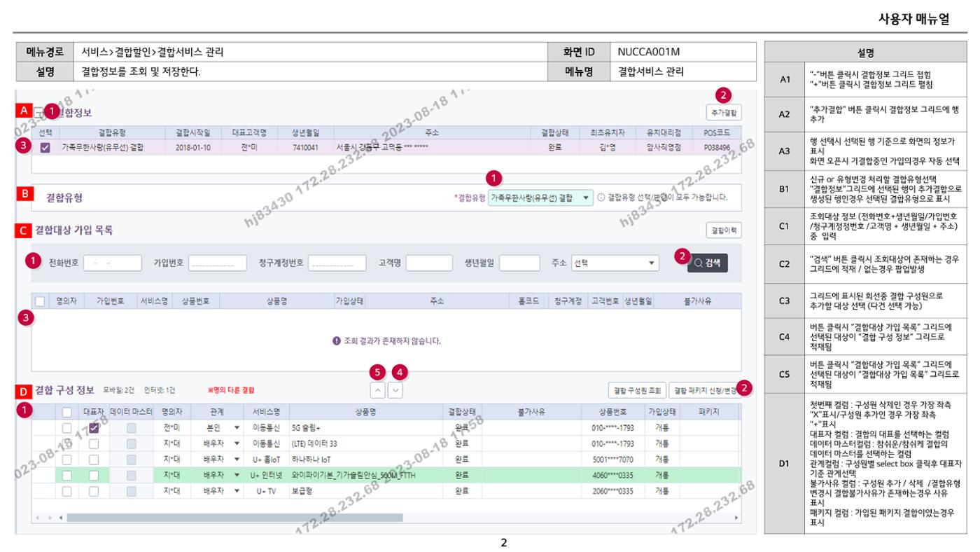This screenshot has height=552, width=980.
Task: Click the 청구계정번호 input field
Action: tap(337, 263)
